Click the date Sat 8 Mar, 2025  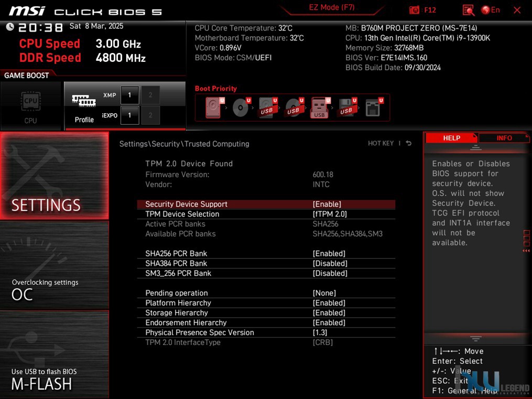(x=96, y=26)
